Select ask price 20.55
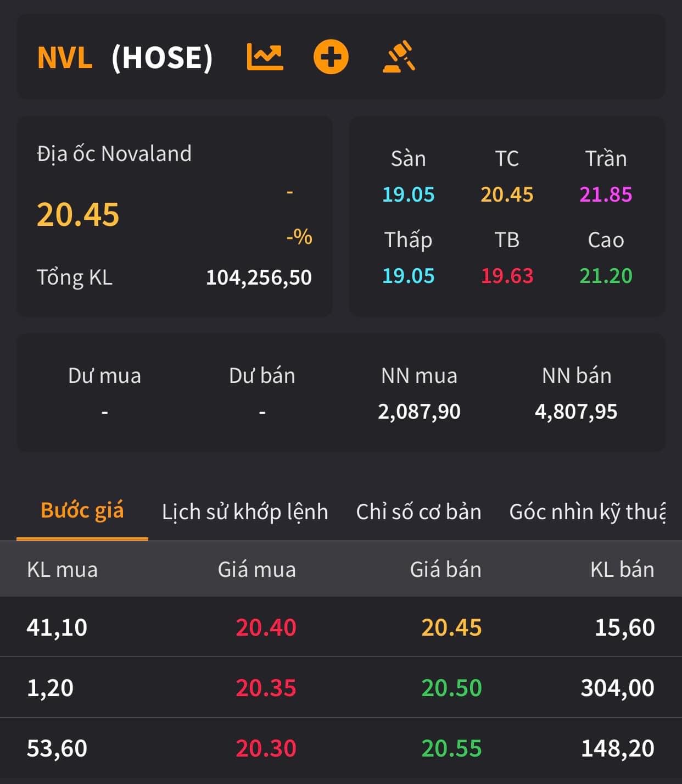 (451, 748)
